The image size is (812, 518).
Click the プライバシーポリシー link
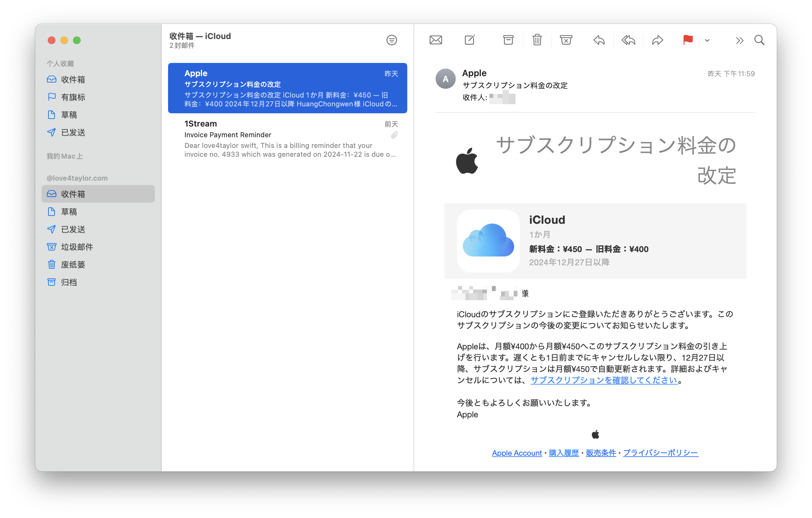[x=660, y=453]
